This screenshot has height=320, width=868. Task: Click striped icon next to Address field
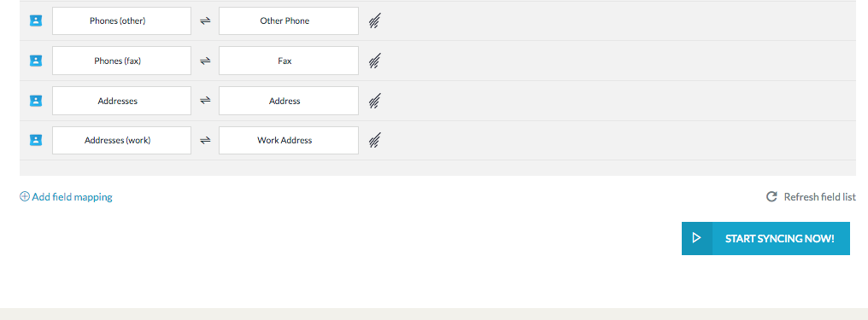[375, 101]
